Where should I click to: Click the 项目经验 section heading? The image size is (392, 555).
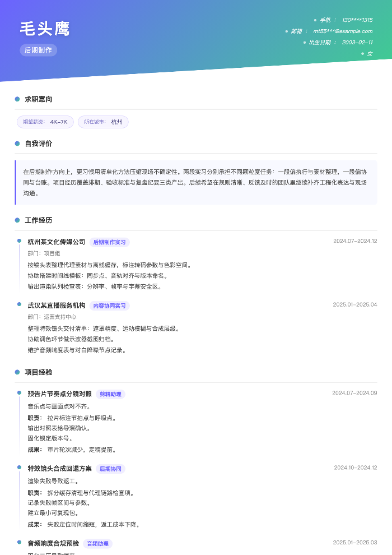click(39, 372)
